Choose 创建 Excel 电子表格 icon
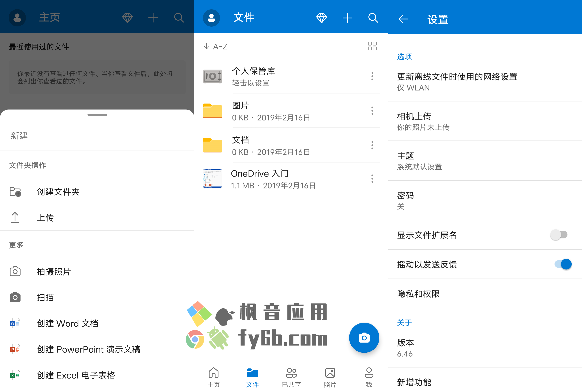The image size is (582, 392). (15, 375)
